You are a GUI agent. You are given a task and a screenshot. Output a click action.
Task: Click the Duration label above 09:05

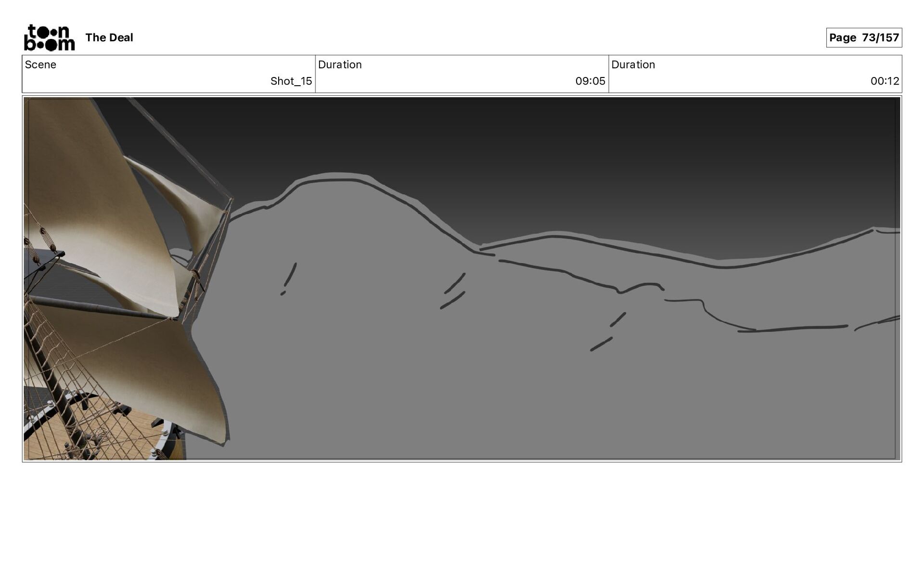(x=340, y=64)
